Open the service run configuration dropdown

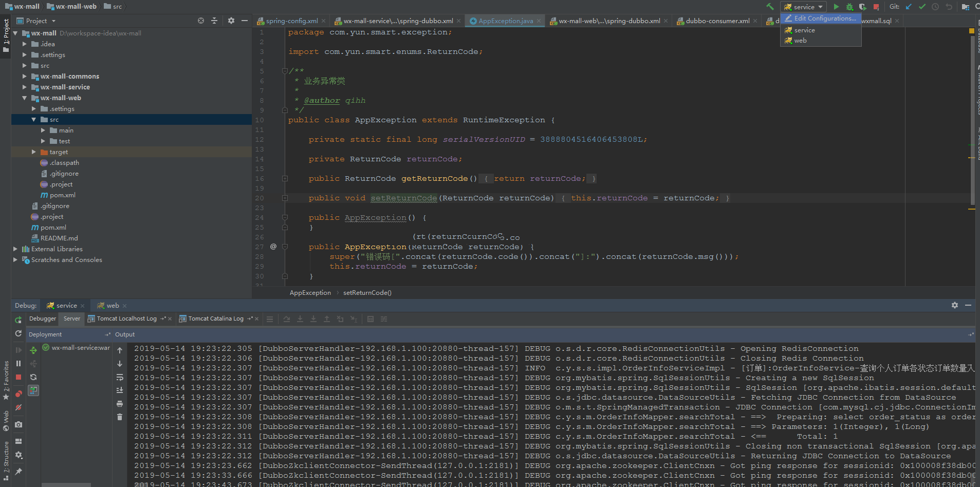[803, 7]
